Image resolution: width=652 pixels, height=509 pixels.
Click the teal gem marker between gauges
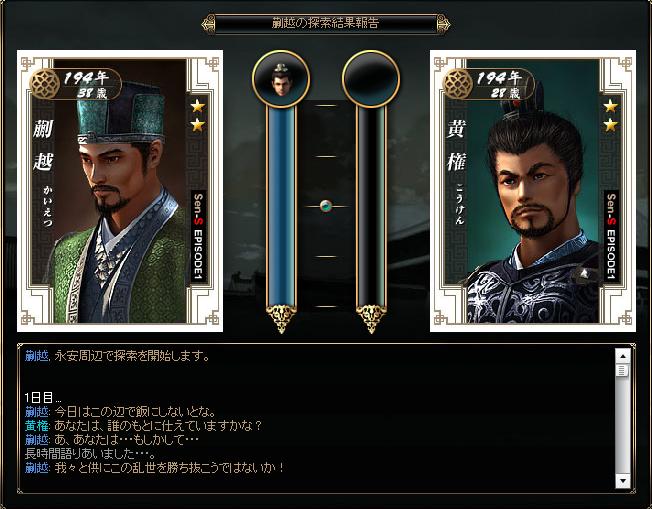326,206
